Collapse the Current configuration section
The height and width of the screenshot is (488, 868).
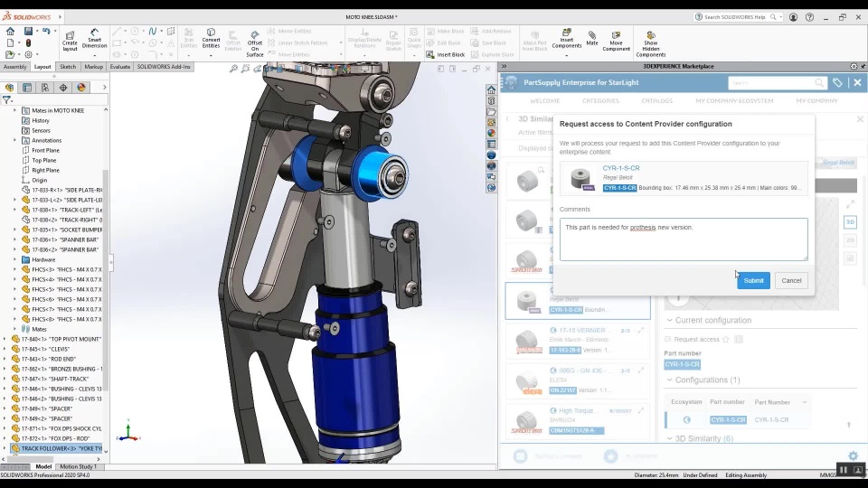coord(669,320)
